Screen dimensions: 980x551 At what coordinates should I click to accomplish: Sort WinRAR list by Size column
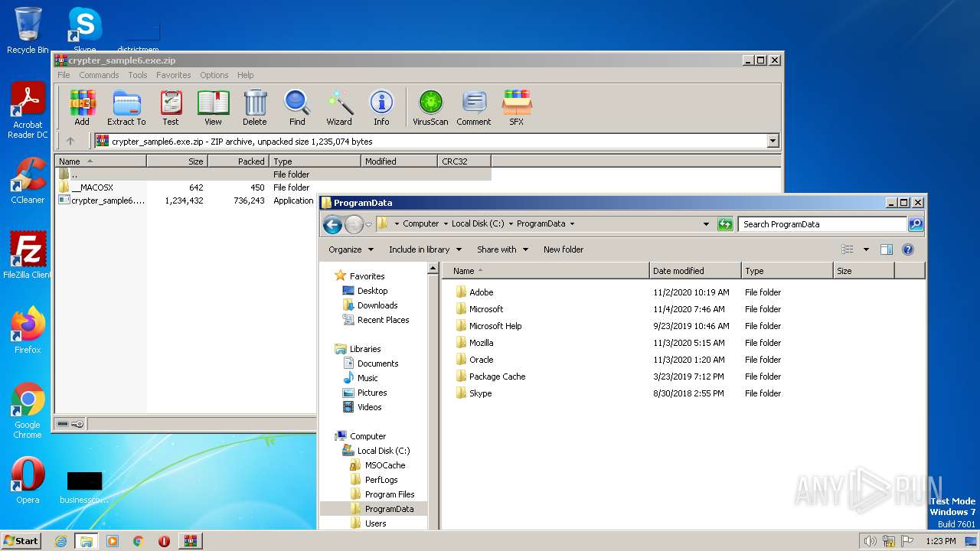click(177, 161)
